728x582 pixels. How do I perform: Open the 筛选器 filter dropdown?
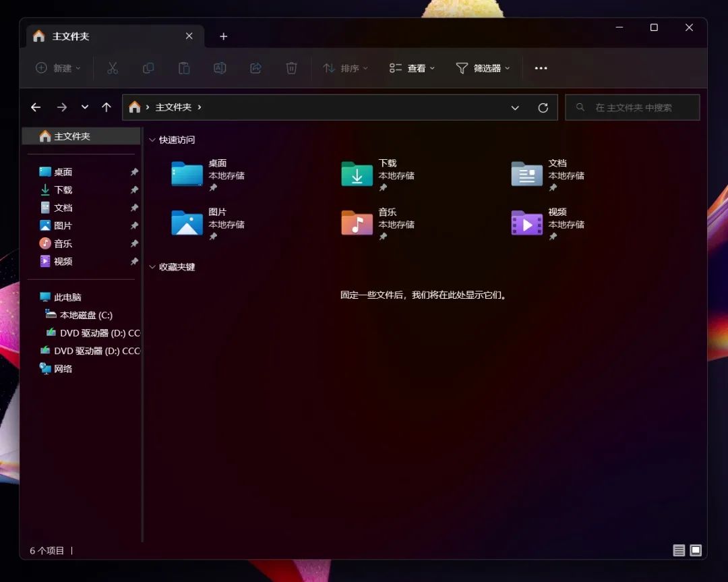point(483,68)
